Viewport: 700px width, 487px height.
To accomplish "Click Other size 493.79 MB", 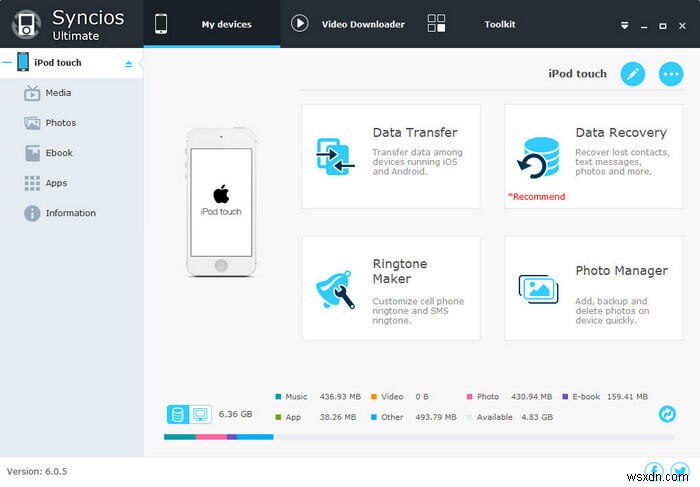I will pos(436,417).
